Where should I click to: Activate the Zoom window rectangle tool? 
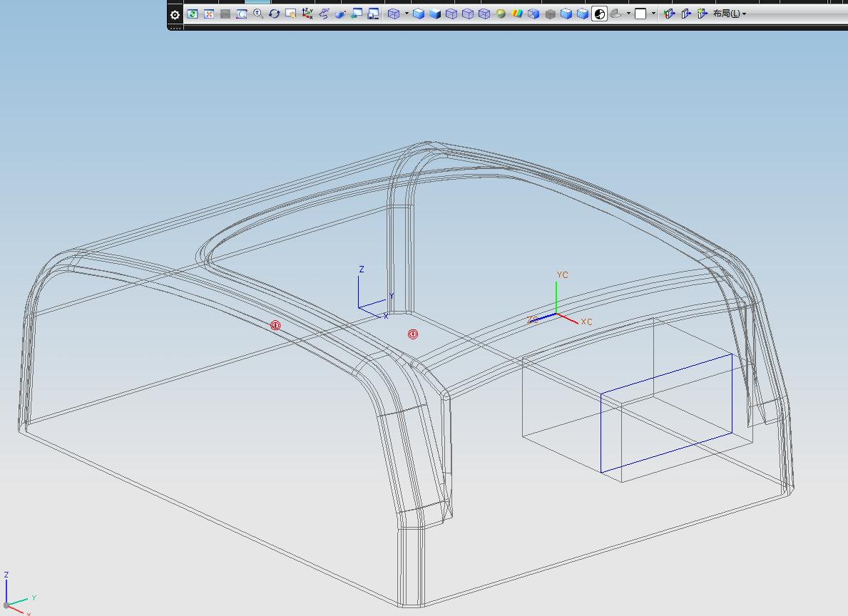[242, 14]
